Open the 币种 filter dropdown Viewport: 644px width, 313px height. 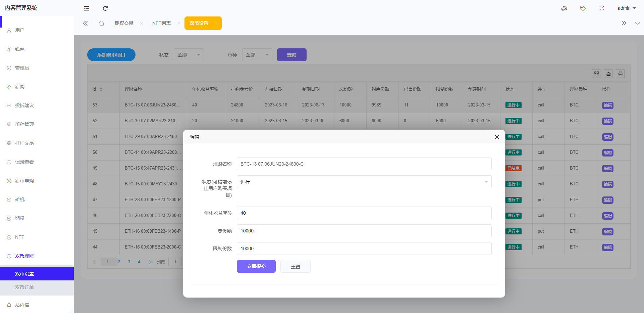[x=257, y=55]
